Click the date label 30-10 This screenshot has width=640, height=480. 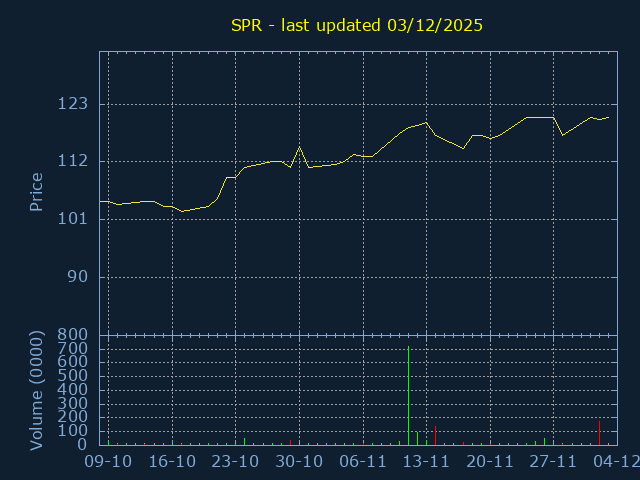(x=299, y=462)
